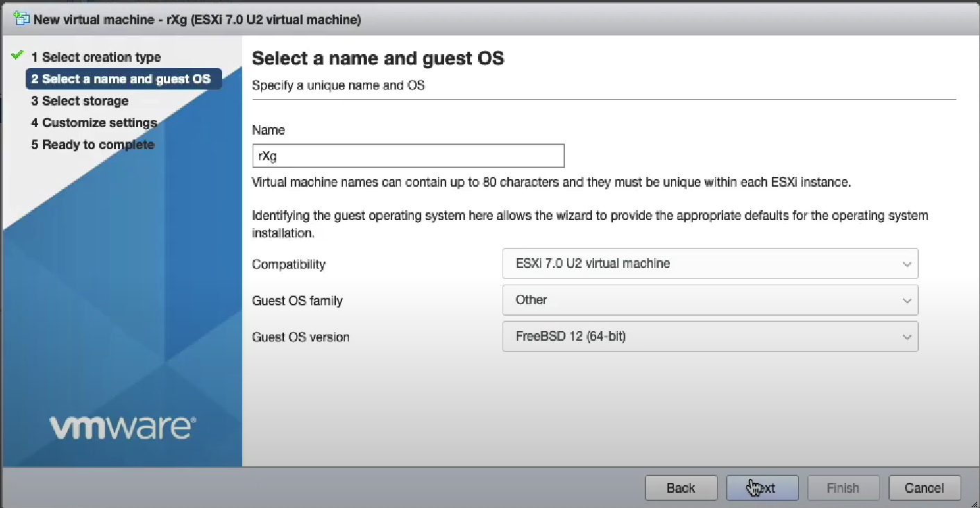The height and width of the screenshot is (508, 980).
Task: Click the window title New virtual machine - rXg
Action: click(x=197, y=19)
